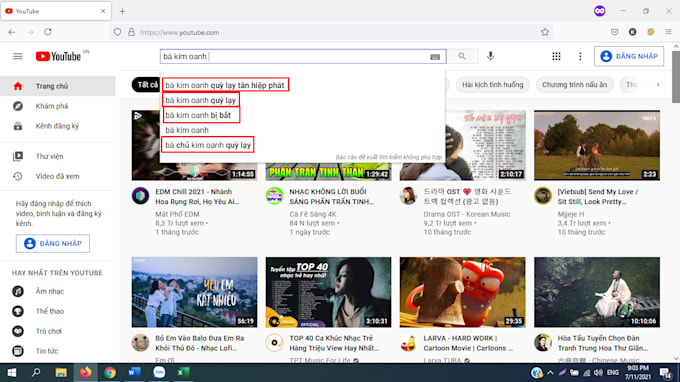Select the Chương trình nấu ăn chip
Image resolution: width=680 pixels, height=382 pixels.
tap(575, 85)
